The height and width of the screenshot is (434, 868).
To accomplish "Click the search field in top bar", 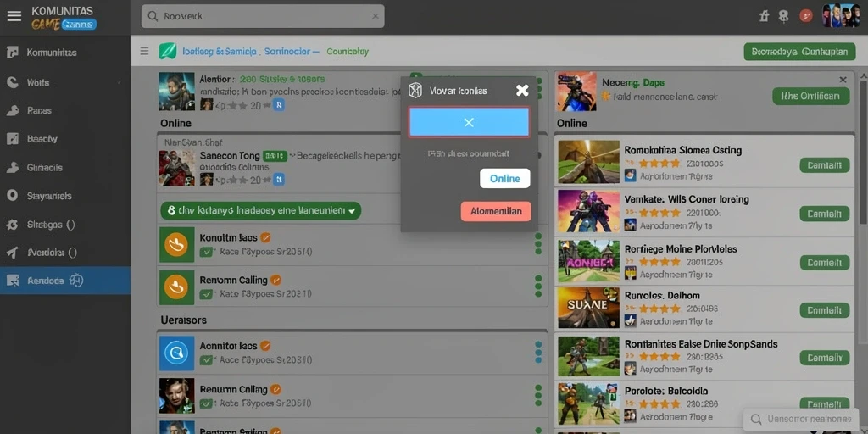I will coord(263,16).
